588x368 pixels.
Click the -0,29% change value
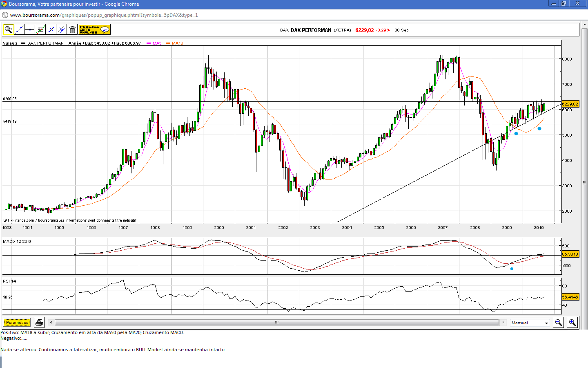(383, 30)
